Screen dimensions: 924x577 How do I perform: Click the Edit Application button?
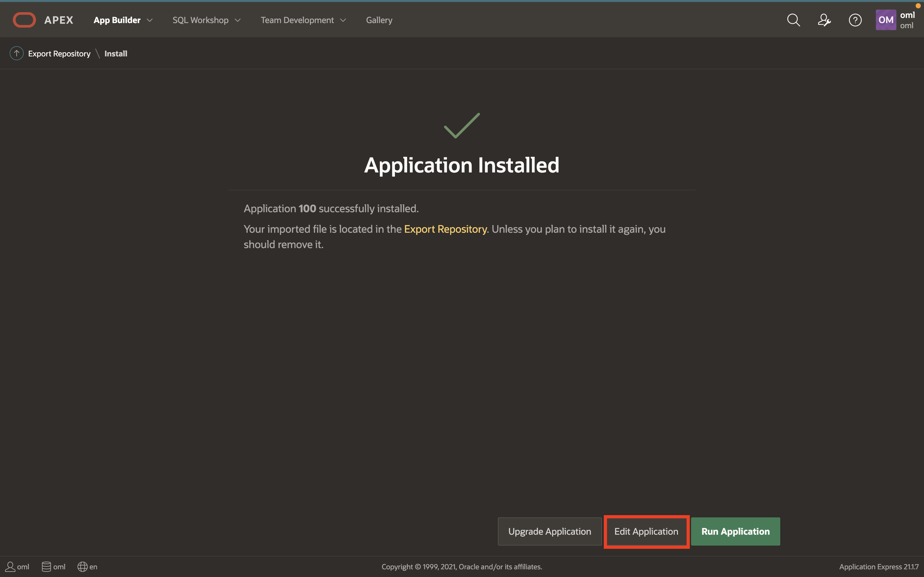pyautogui.click(x=646, y=531)
